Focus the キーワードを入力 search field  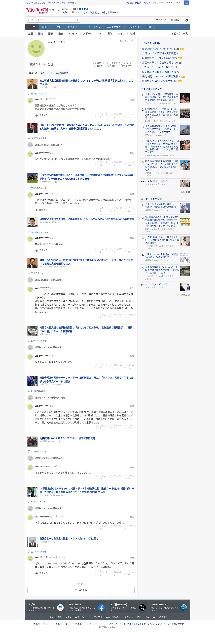(x=50, y=20)
